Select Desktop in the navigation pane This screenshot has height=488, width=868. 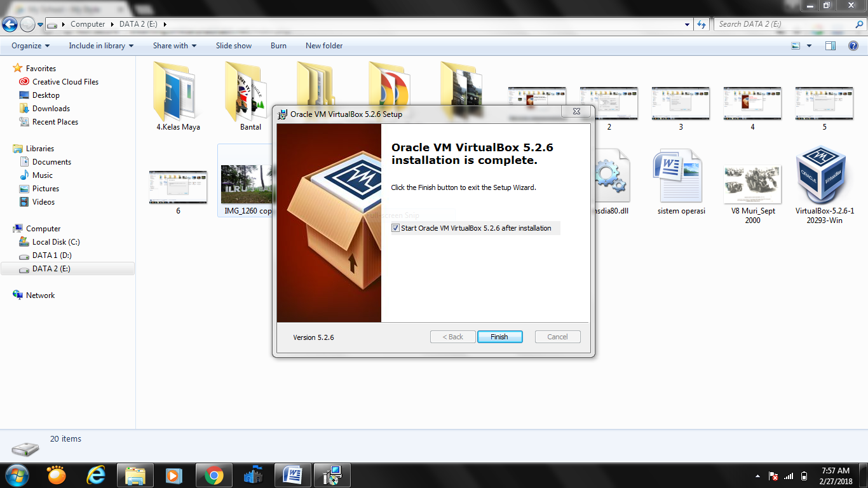click(x=46, y=95)
